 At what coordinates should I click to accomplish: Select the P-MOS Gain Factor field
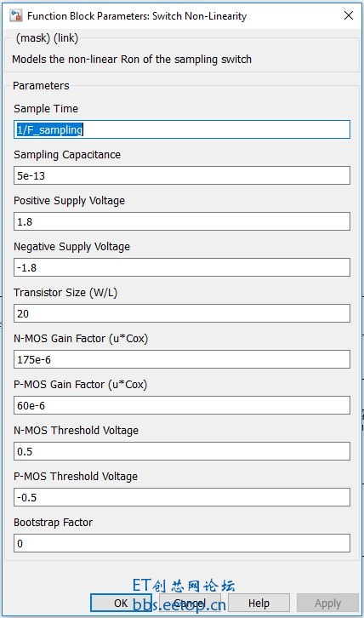(182, 405)
